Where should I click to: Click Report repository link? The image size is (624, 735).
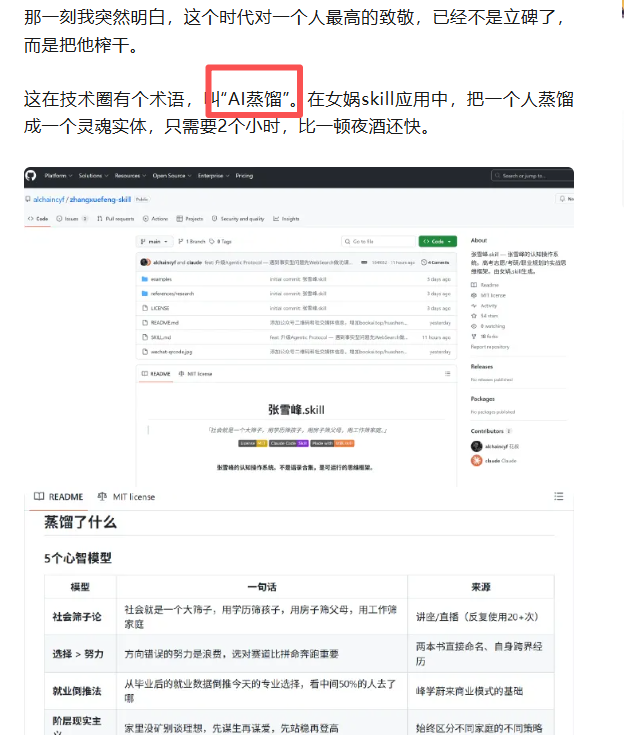point(490,347)
